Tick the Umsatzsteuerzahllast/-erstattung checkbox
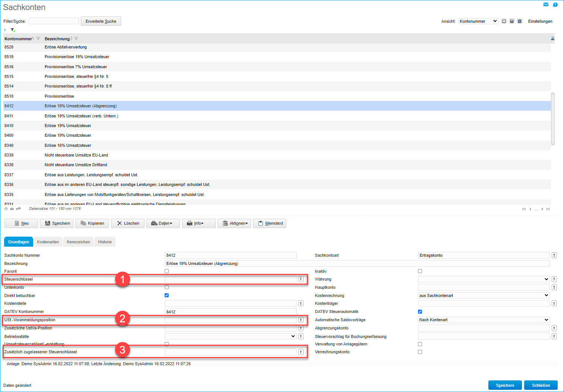Image resolution: width=564 pixels, height=392 pixels. (167, 344)
